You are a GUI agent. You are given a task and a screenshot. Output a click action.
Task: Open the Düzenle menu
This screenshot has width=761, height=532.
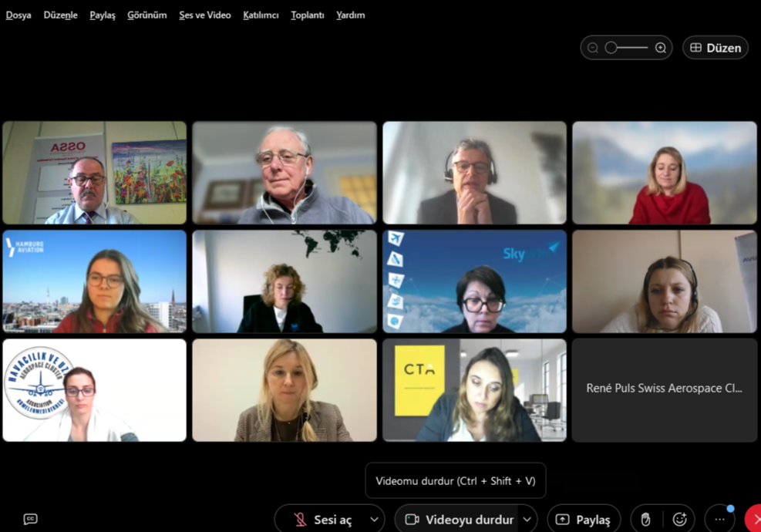[x=61, y=15]
